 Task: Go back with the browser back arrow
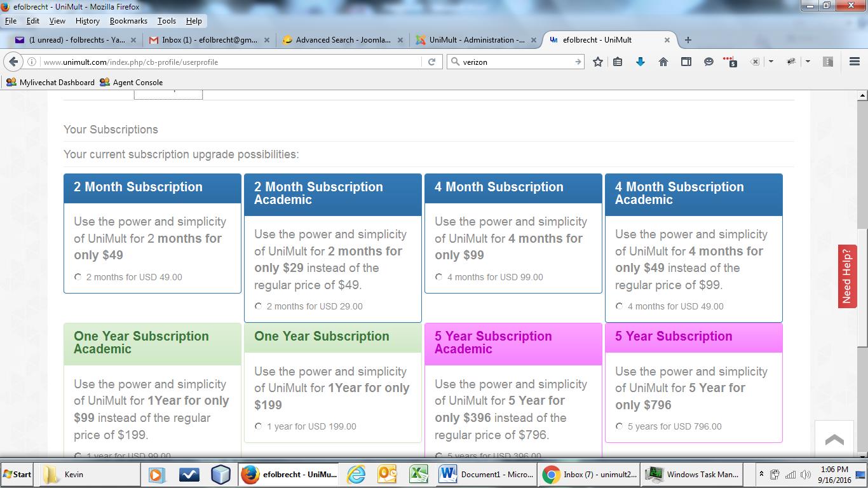click(x=13, y=62)
